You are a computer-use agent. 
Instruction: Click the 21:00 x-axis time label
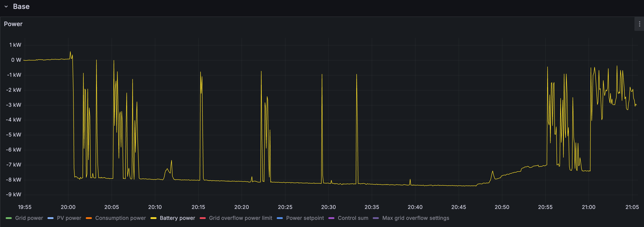[588, 207]
